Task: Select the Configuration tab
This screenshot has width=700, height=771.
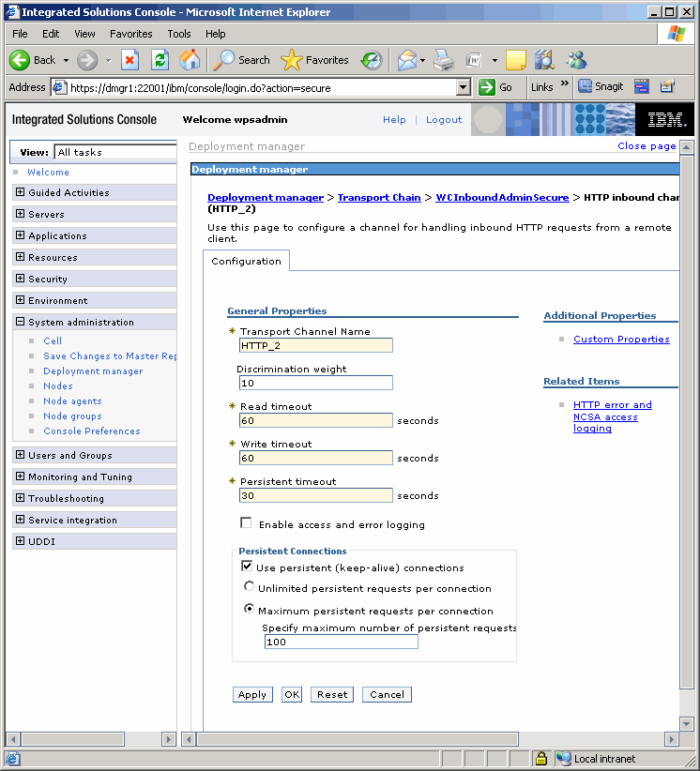Action: coord(246,262)
